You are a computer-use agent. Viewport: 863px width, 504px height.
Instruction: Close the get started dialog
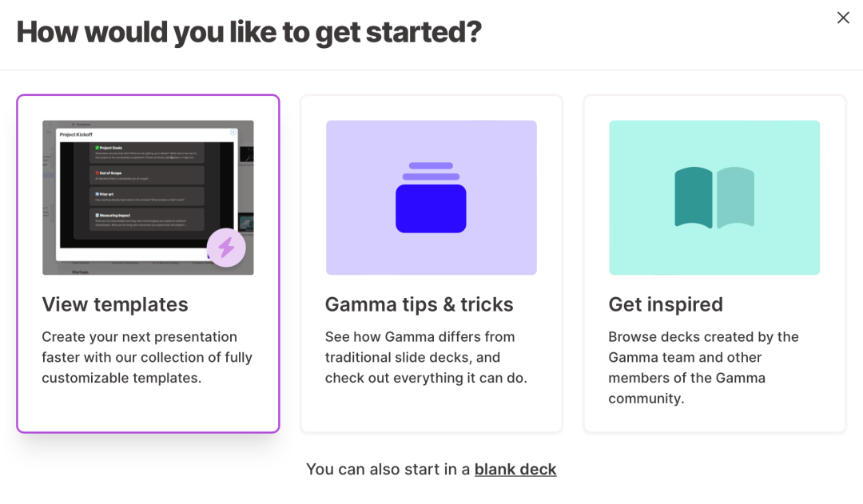click(x=843, y=18)
